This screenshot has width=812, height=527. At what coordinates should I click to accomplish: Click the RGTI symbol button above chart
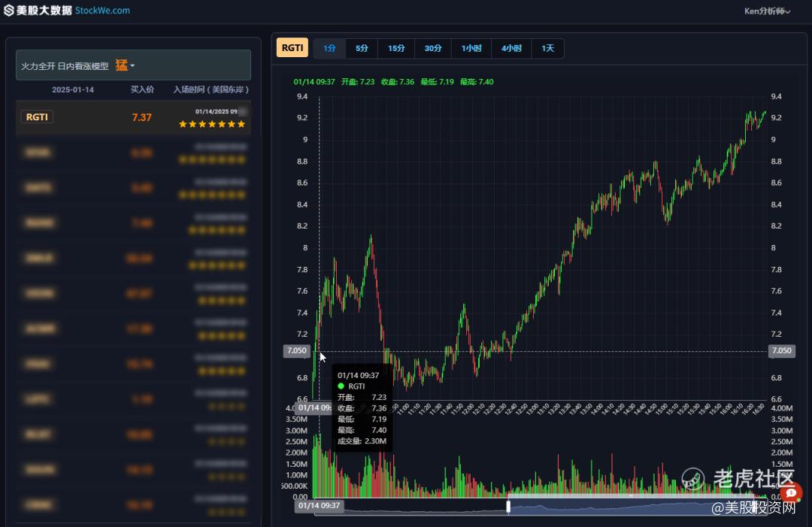[x=292, y=47]
